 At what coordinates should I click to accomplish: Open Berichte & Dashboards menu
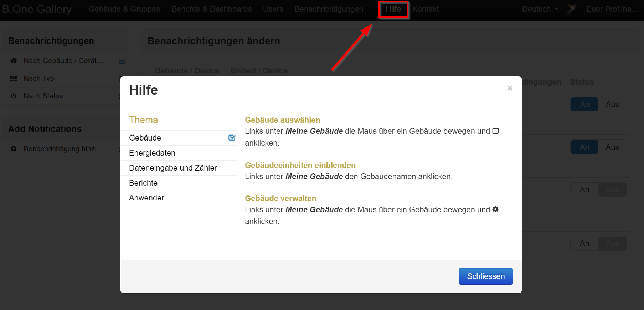[212, 9]
